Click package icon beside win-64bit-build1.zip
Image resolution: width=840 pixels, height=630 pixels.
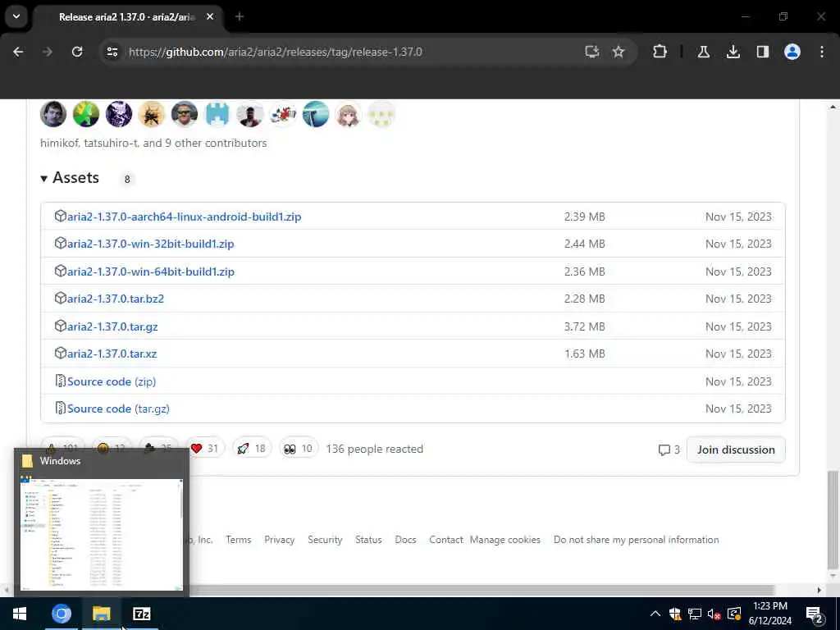point(61,271)
